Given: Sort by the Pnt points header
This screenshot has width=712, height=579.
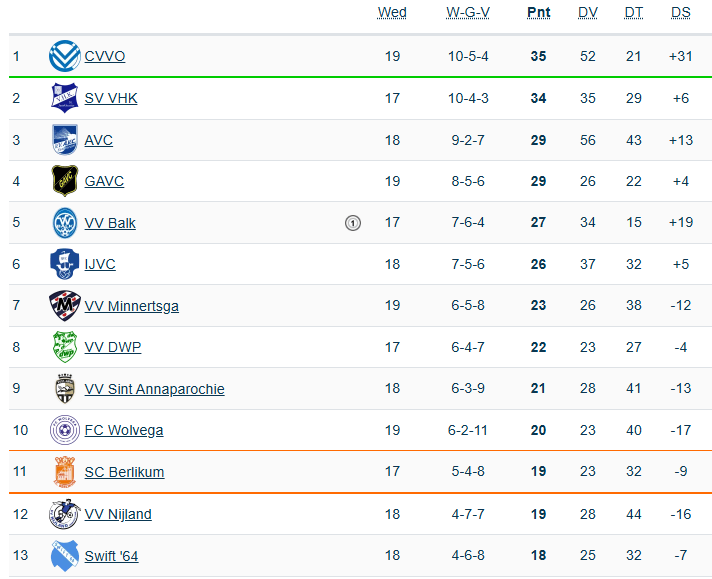Looking at the screenshot, I should pos(539,13).
